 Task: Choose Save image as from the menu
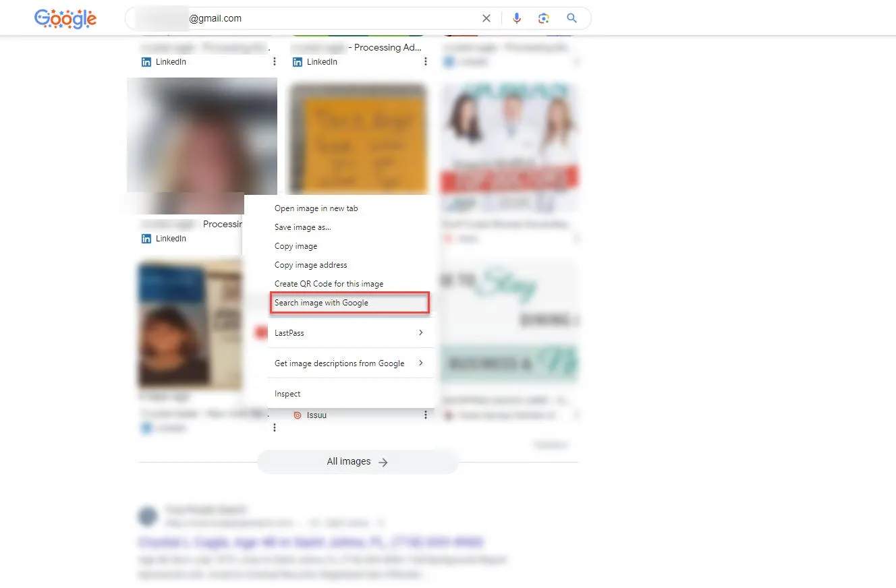[302, 227]
